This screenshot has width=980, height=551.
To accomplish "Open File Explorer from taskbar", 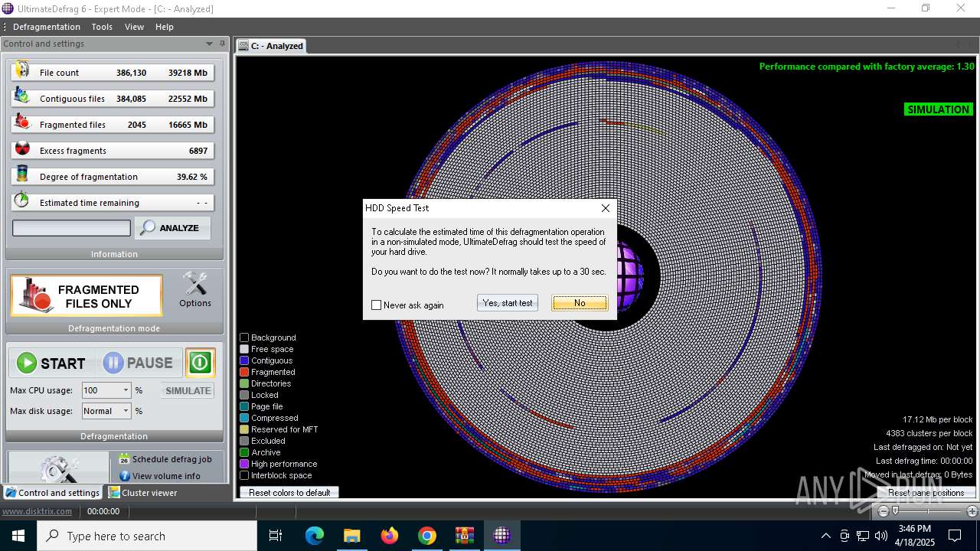I will (x=351, y=536).
